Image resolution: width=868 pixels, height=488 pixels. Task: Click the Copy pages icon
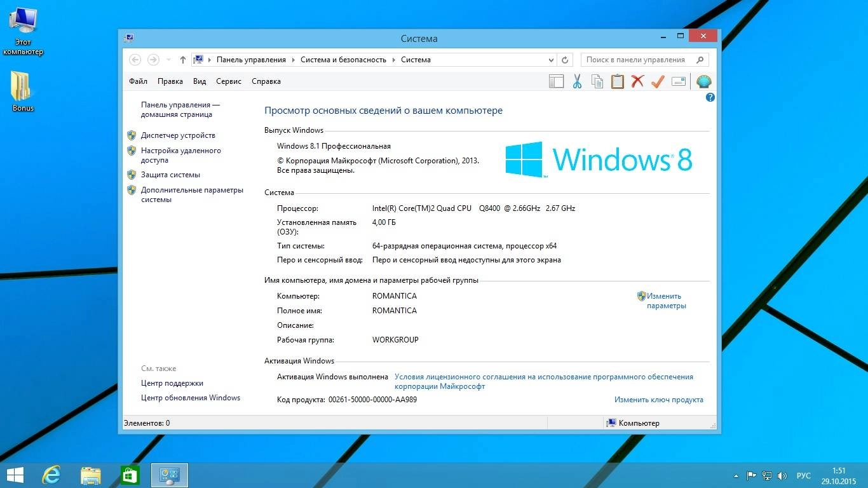(x=597, y=81)
